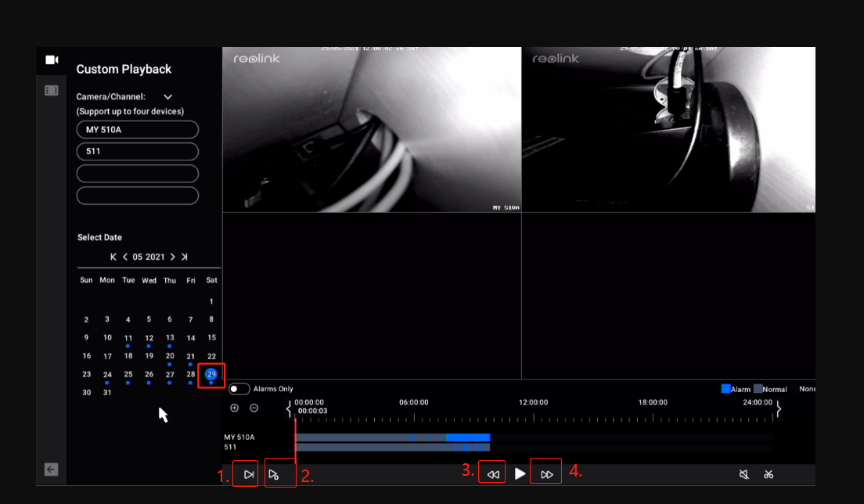Click the Custom Playback heading
The height and width of the screenshot is (504, 864).
point(124,70)
